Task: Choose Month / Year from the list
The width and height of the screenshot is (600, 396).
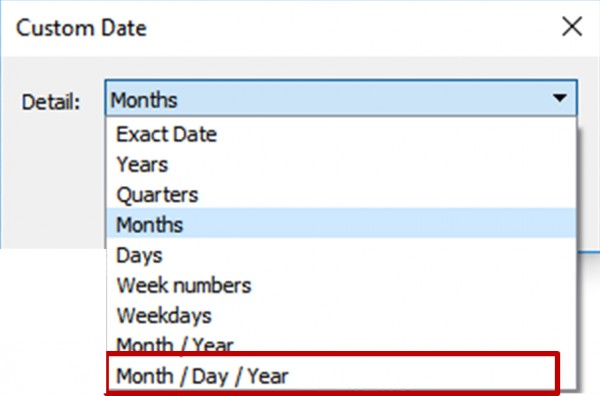Action: 341,344
